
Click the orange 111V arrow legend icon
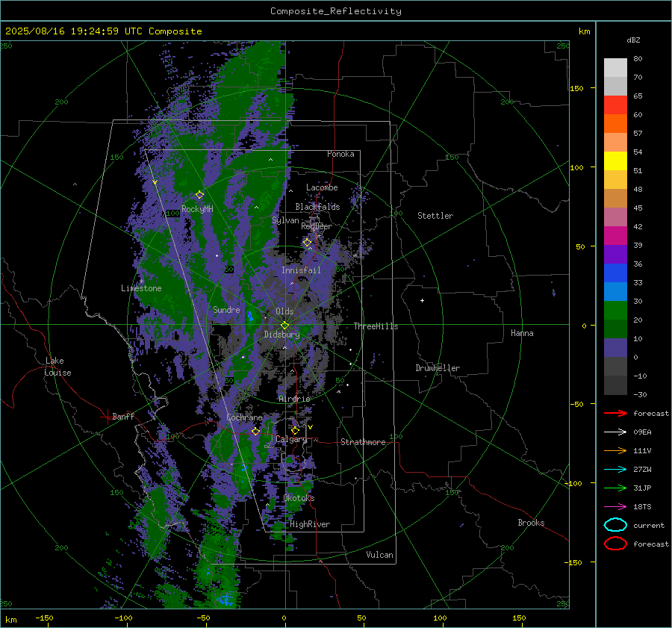pyautogui.click(x=615, y=450)
